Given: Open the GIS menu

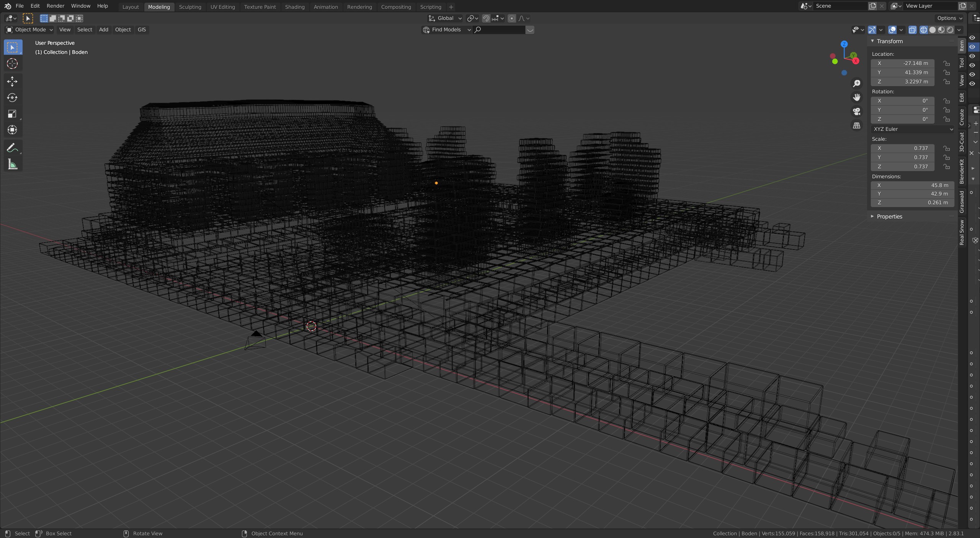Looking at the screenshot, I should tap(142, 30).
